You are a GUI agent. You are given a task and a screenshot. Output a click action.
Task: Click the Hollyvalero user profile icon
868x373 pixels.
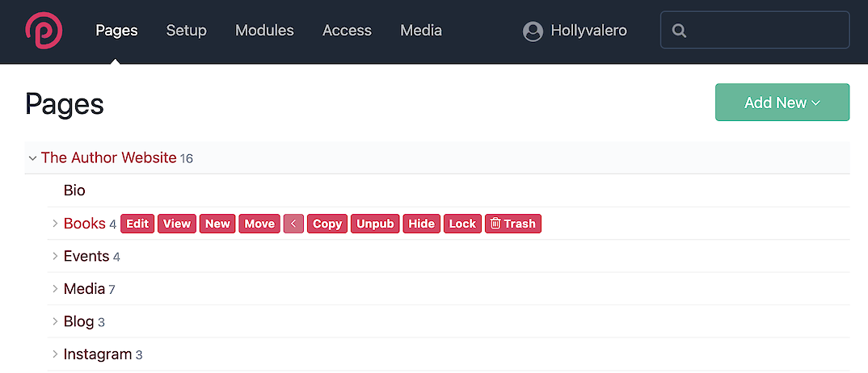(533, 31)
